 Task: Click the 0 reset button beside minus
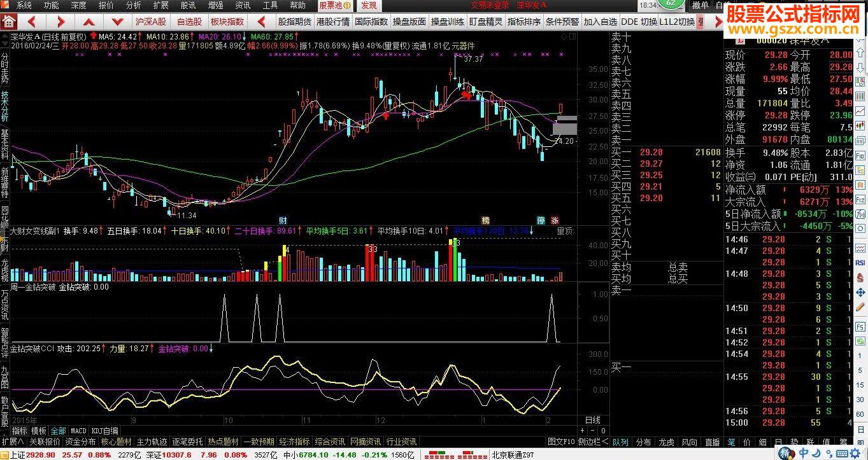coord(603,430)
